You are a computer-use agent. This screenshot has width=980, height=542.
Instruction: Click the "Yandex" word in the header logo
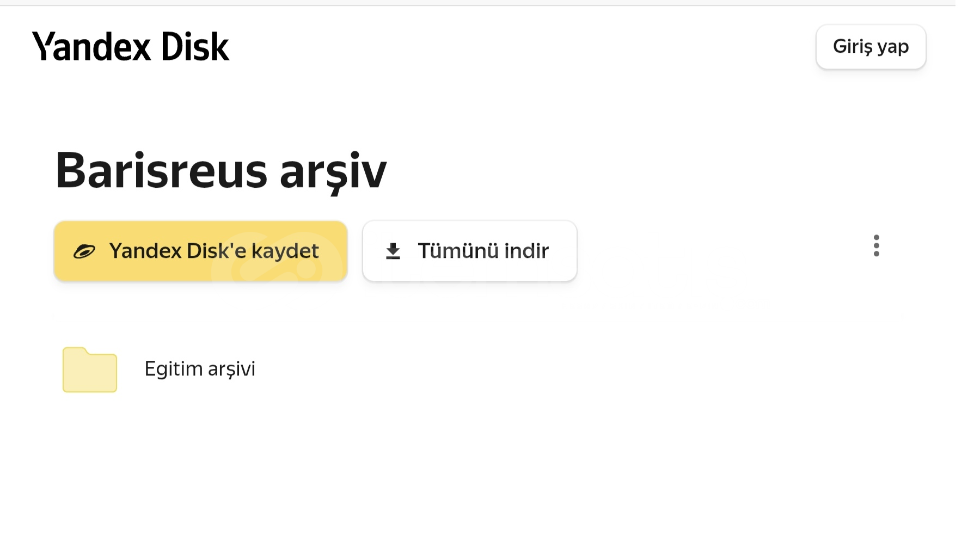tap(91, 46)
